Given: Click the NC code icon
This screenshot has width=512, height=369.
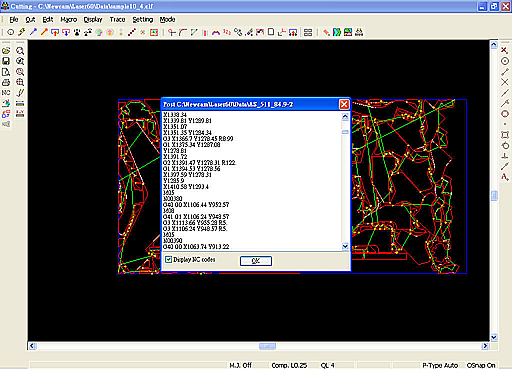Looking at the screenshot, I should click(x=6, y=93).
